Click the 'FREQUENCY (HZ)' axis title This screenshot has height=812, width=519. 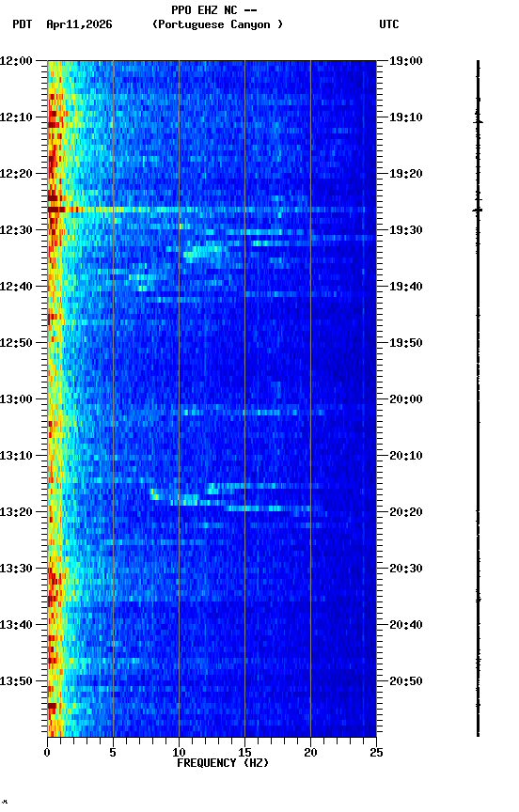pyautogui.click(x=223, y=763)
